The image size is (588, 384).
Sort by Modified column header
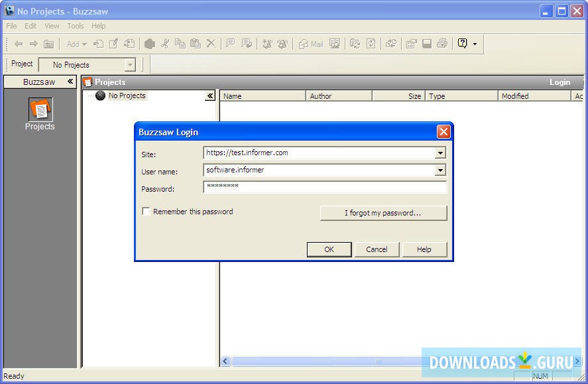coord(534,96)
